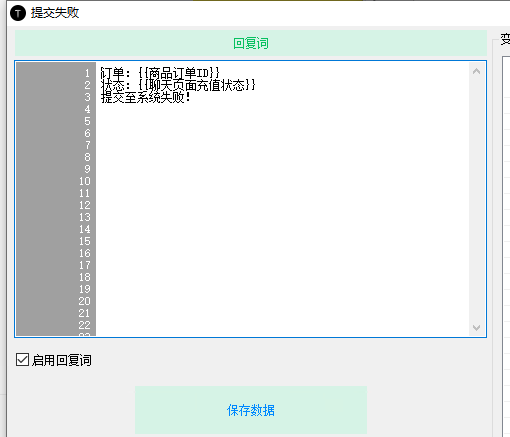This screenshot has width=510, height=437.
Task: Select line number 5 in the gutter
Action: (87, 121)
